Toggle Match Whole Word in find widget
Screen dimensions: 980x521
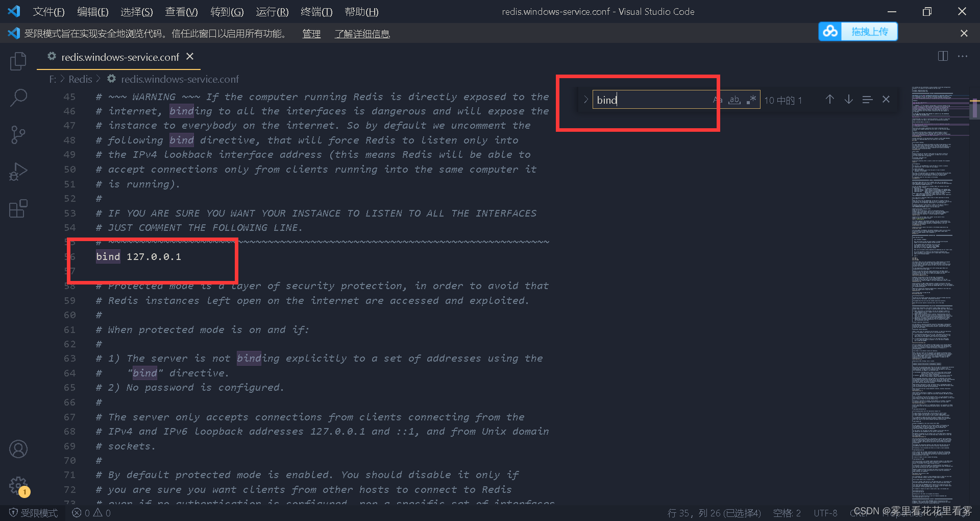[x=734, y=100]
